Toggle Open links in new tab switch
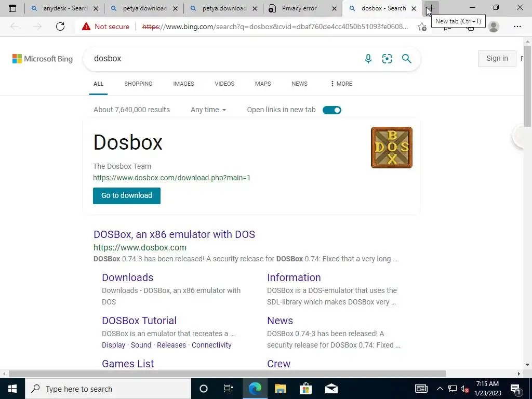The image size is (532, 399). coord(332,110)
